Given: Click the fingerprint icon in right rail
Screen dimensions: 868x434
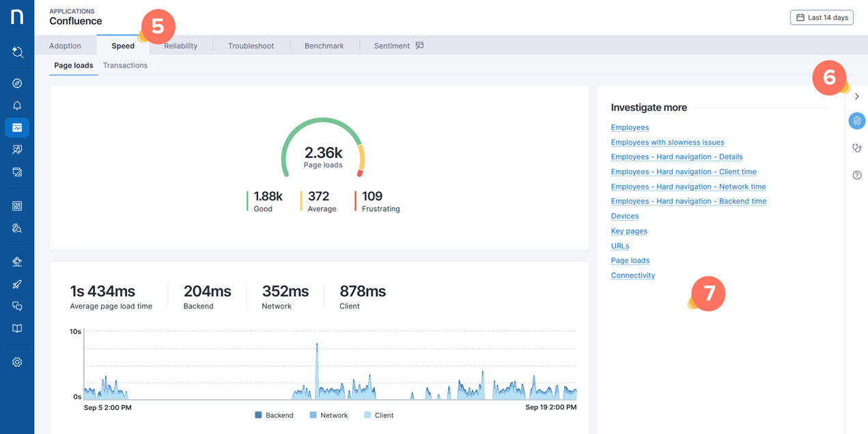Looking at the screenshot, I should 856,121.
